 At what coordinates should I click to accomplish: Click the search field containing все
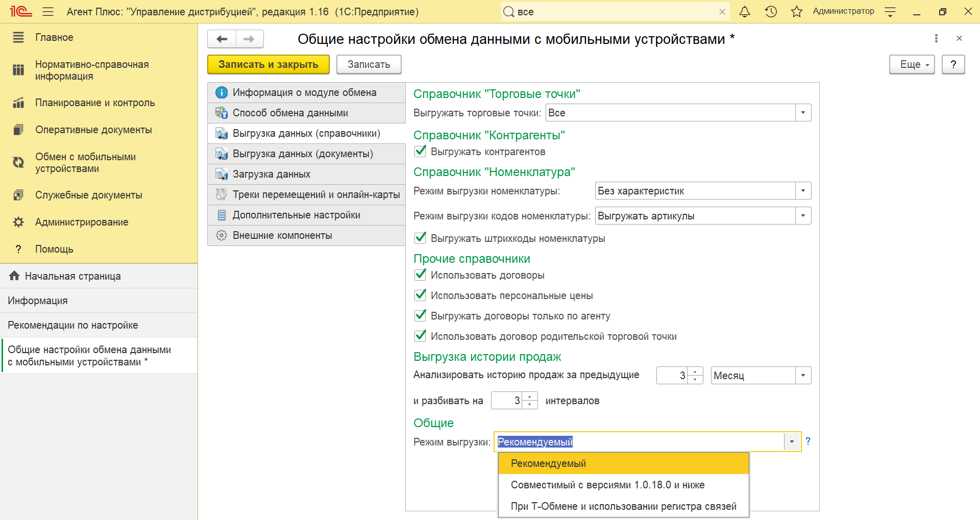click(615, 12)
